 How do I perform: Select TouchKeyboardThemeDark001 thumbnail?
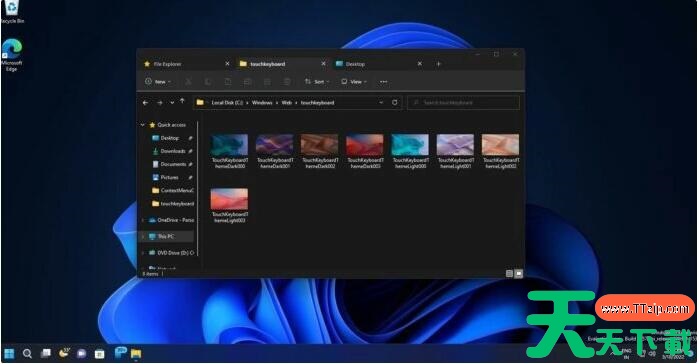tap(275, 145)
